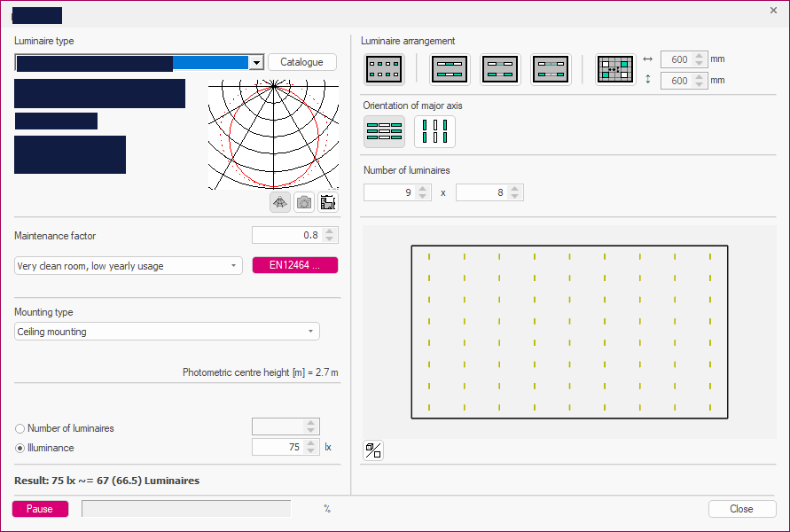Increase the illuminance value of 75 lx
The image size is (790, 532).
[x=311, y=442]
